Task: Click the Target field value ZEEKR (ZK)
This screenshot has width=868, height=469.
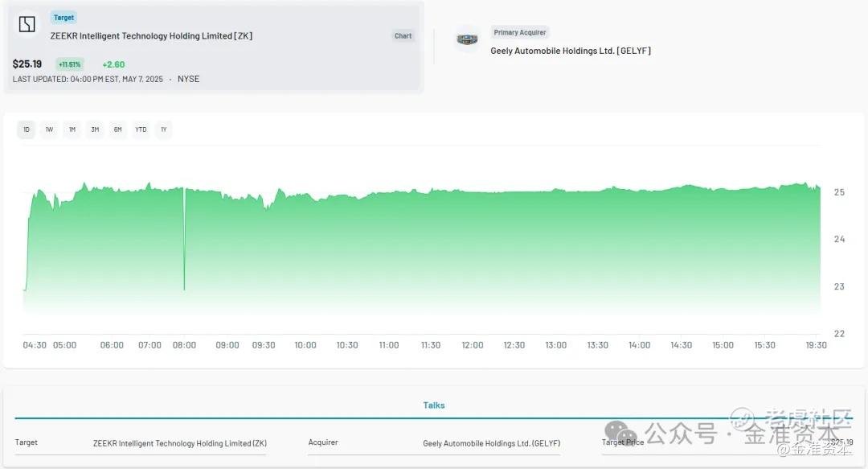Action: coord(180,443)
